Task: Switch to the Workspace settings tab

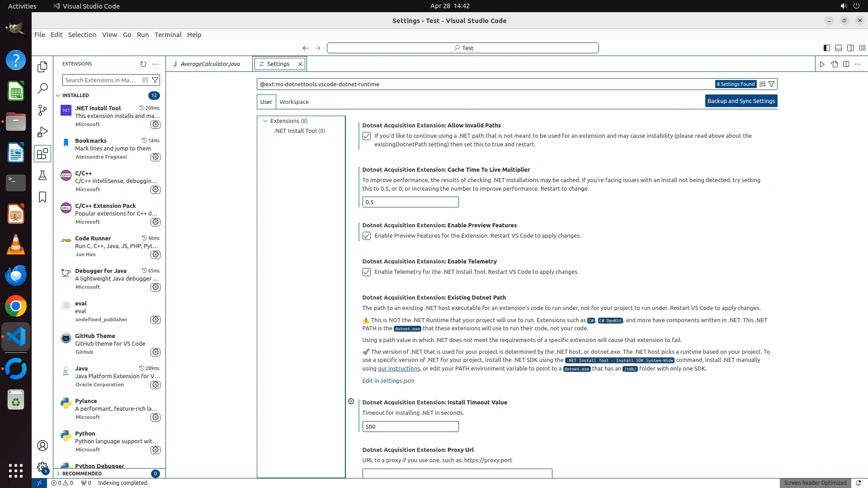Action: coord(294,102)
